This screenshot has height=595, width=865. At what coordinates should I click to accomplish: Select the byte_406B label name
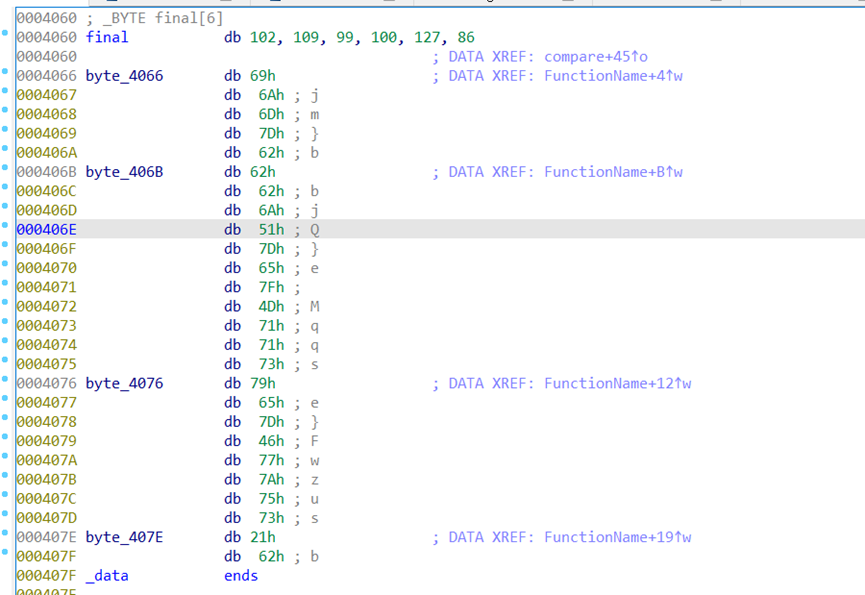[x=124, y=172]
